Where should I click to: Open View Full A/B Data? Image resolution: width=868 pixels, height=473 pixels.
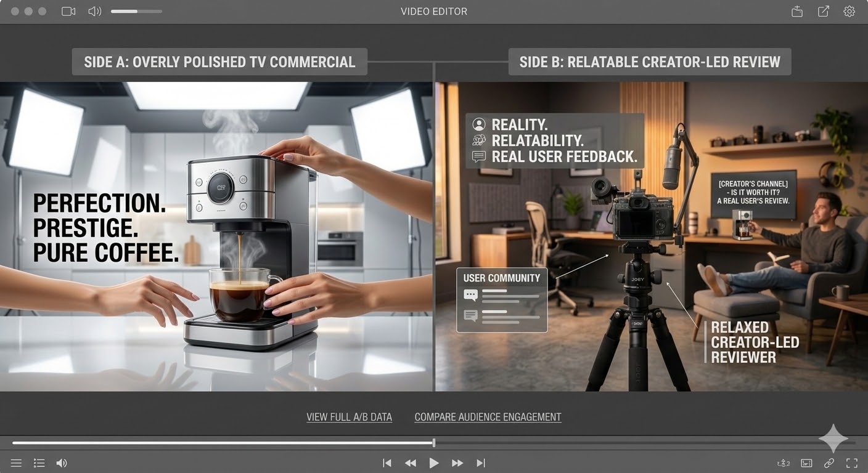[350, 417]
